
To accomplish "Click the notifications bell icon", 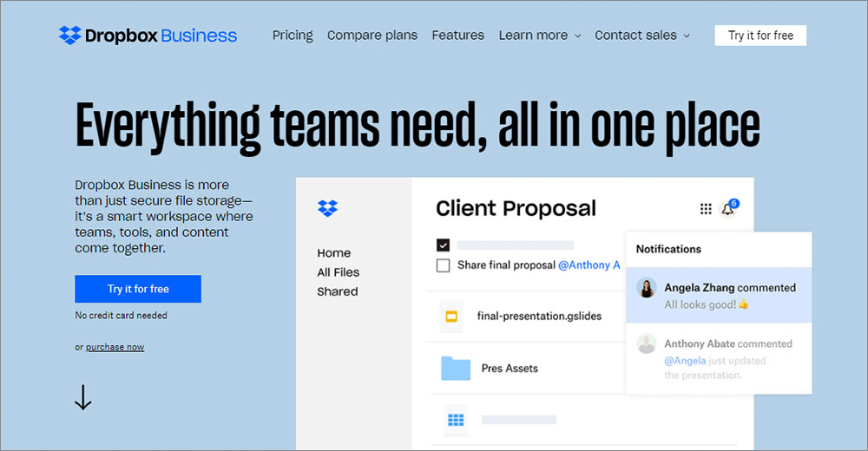I will (728, 209).
